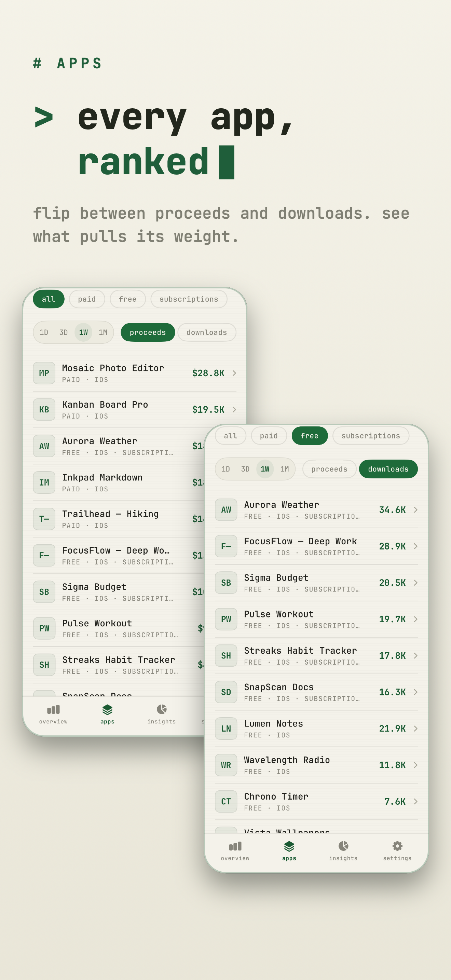Tap F– icon in front phone downloads list

[226, 546]
